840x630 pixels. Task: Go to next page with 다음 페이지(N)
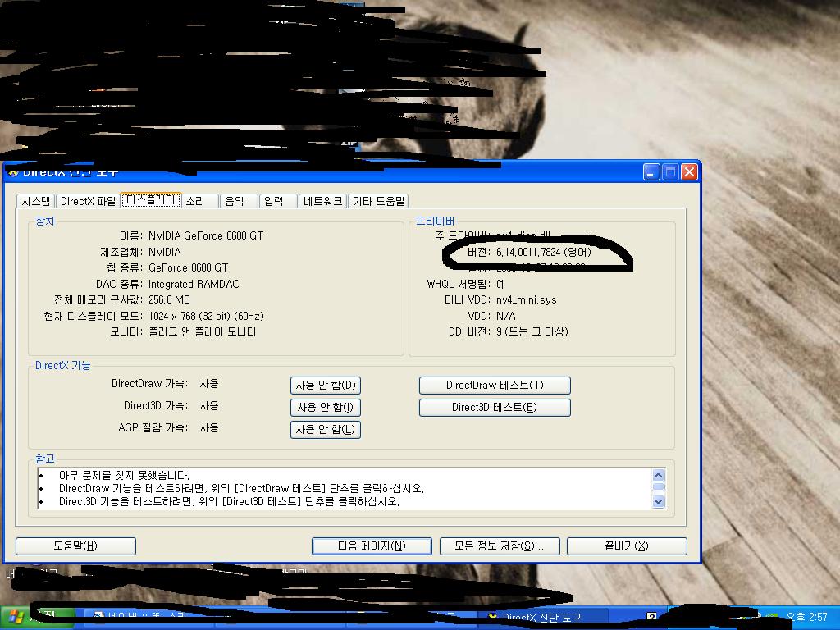(x=372, y=546)
